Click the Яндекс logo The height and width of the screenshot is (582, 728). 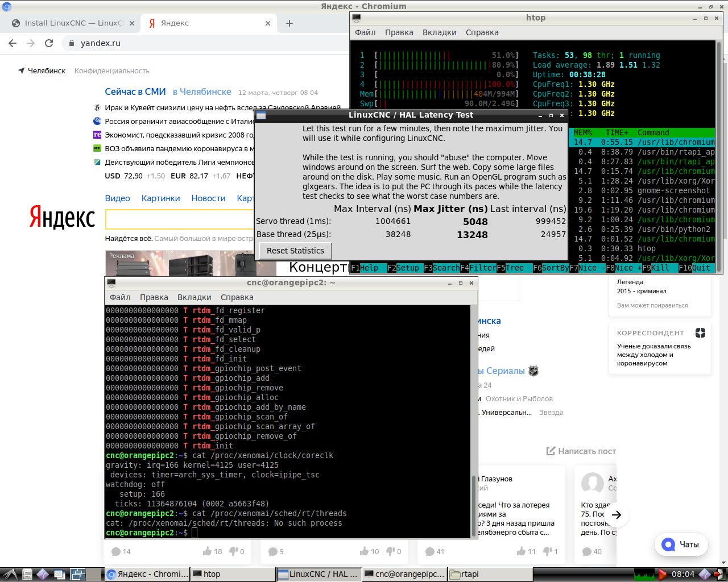(62, 218)
